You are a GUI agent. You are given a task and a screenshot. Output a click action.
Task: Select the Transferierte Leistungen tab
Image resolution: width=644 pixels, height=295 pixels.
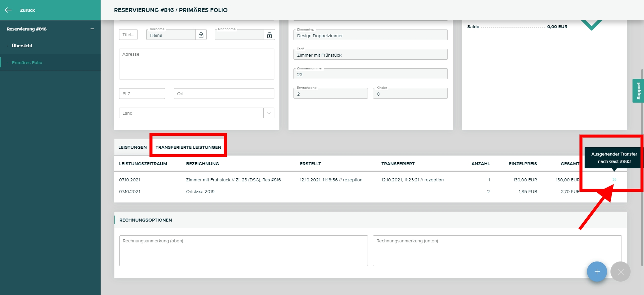click(x=188, y=147)
